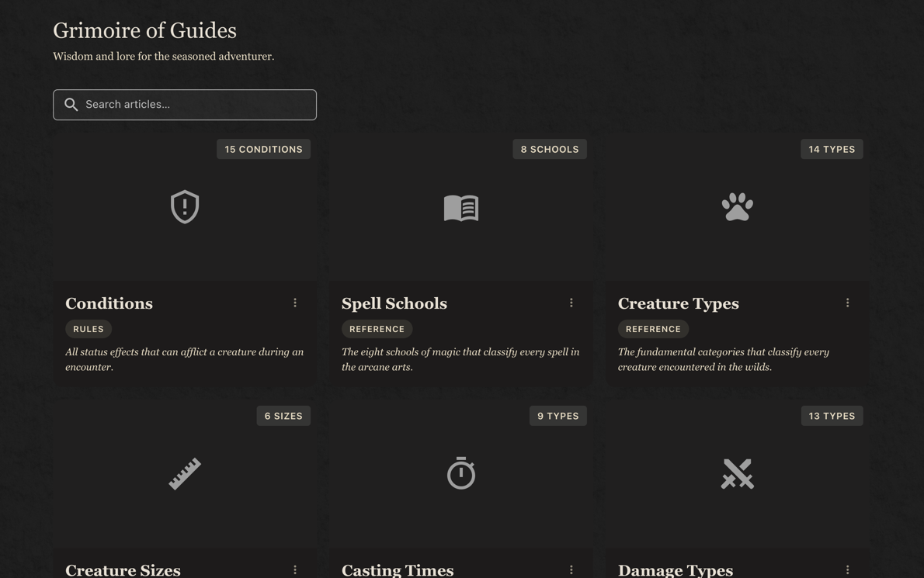Open the more options menu for Creature Types
The height and width of the screenshot is (578, 924).
point(847,303)
